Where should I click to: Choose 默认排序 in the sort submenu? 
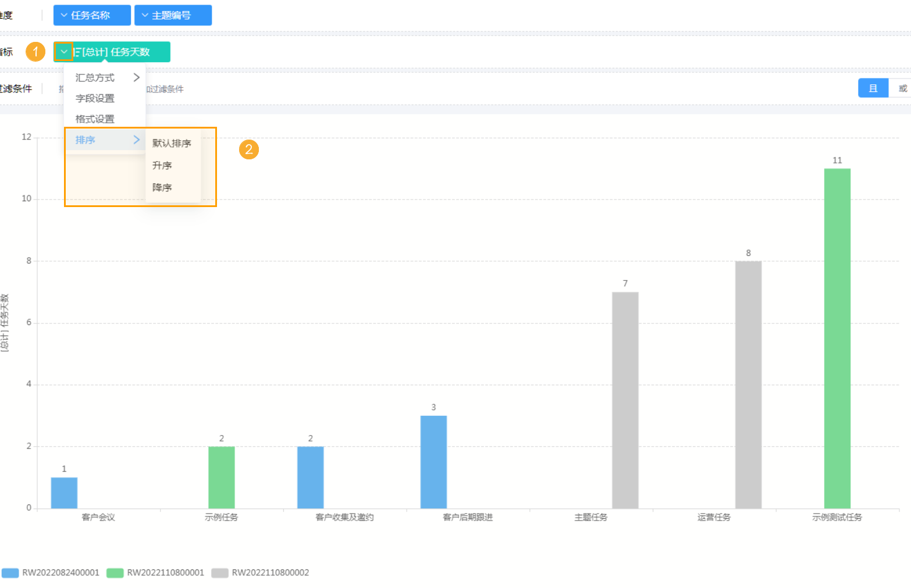click(172, 143)
